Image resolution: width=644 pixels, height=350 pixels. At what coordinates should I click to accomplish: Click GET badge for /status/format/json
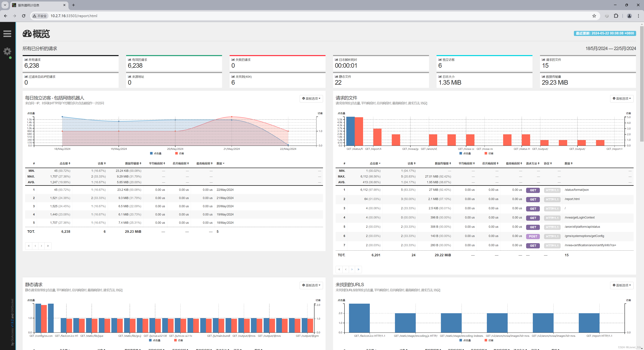(533, 190)
